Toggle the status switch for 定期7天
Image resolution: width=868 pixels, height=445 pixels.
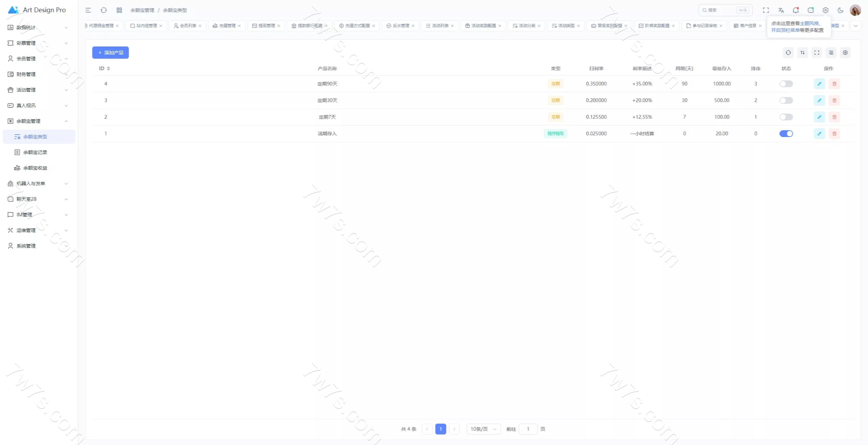[x=786, y=117]
